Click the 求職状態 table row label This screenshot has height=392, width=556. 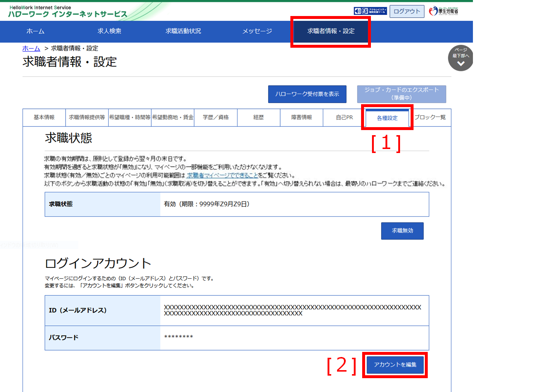point(61,204)
